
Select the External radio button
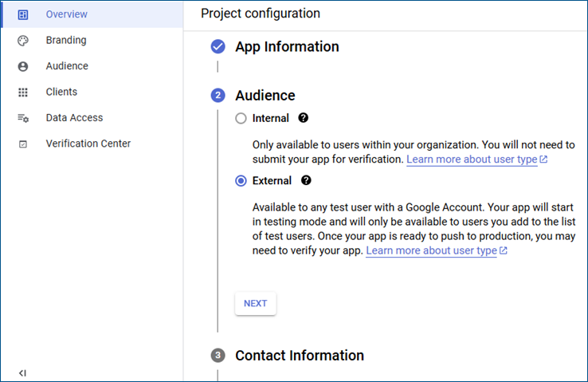(x=241, y=181)
